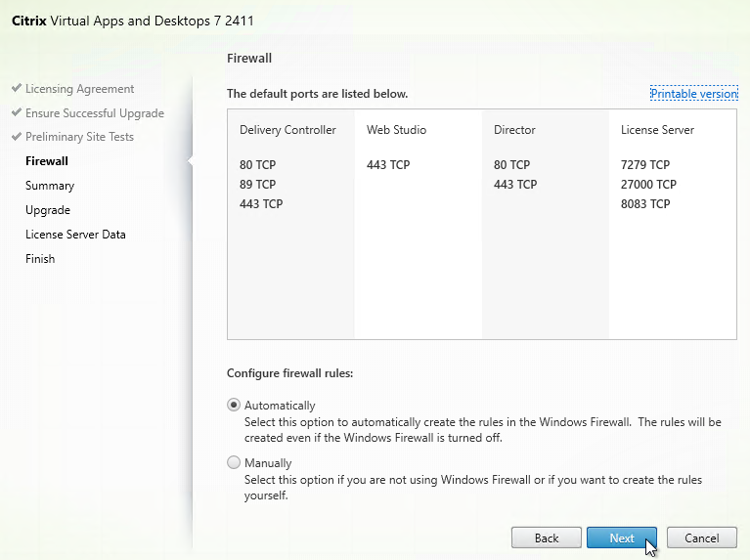Click the Next button
This screenshot has width=750, height=560.
[622, 538]
